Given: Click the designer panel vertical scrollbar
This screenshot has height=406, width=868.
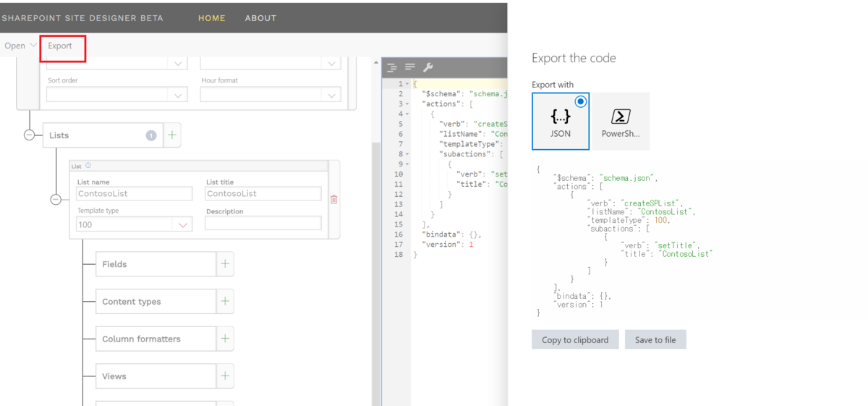Looking at the screenshot, I should (x=375, y=274).
